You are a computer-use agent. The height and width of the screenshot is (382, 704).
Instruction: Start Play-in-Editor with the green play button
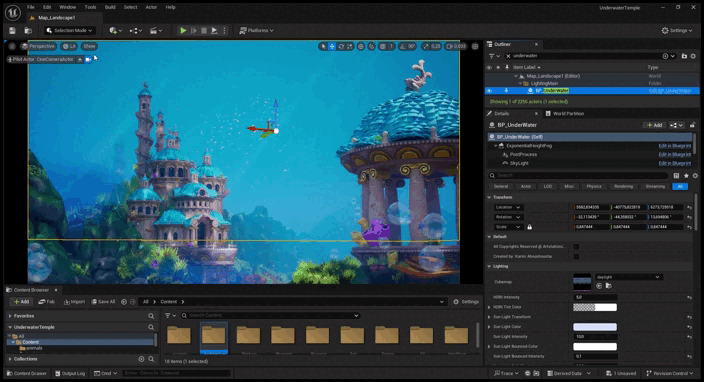183,31
